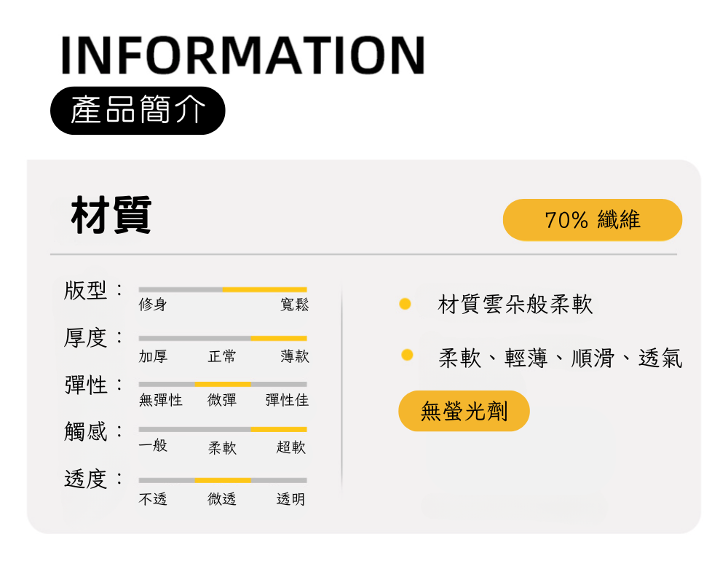Click the INFORMATION title text
The image size is (728, 561).
(x=243, y=55)
